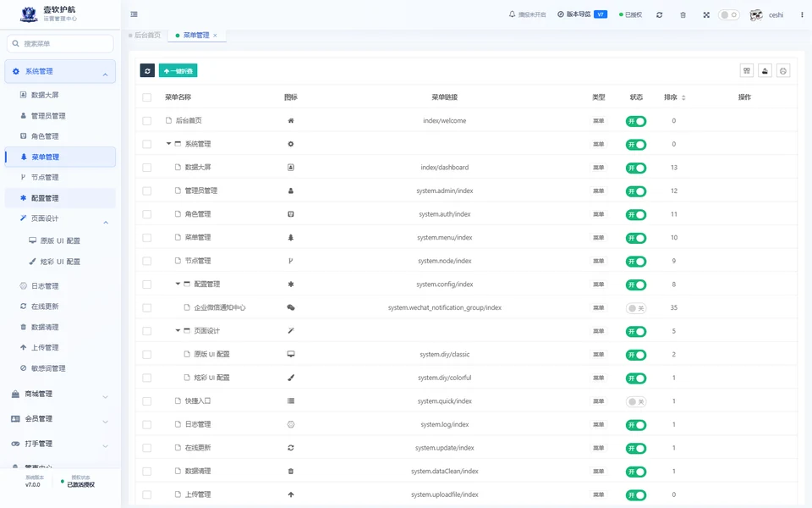Viewport: 812px width, 508px height.
Task: Open 在线更新 in the sidebar
Action: (60, 306)
